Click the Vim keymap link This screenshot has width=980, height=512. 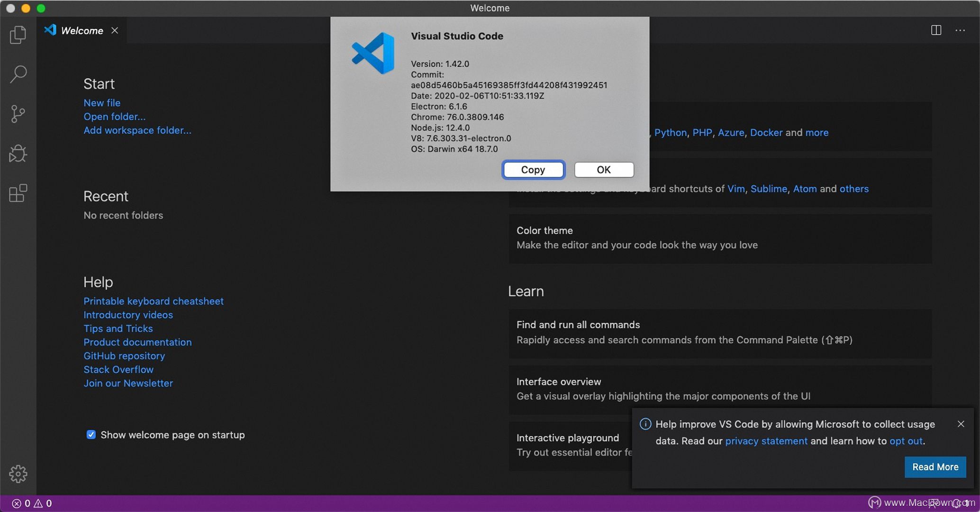point(735,189)
